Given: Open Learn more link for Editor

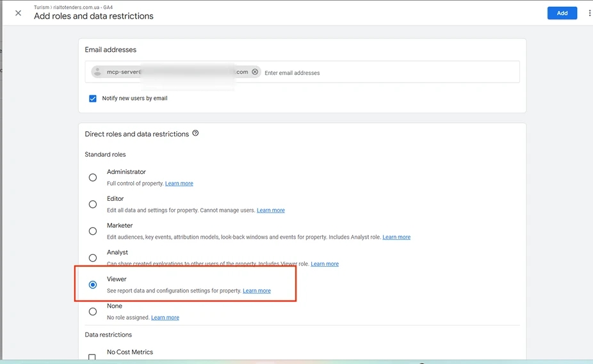Looking at the screenshot, I should (x=271, y=210).
